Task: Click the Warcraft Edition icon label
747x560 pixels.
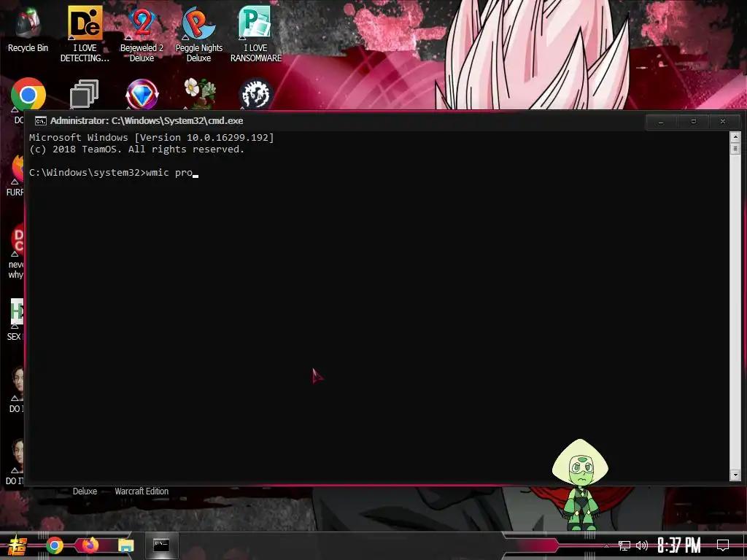Action: [142, 491]
